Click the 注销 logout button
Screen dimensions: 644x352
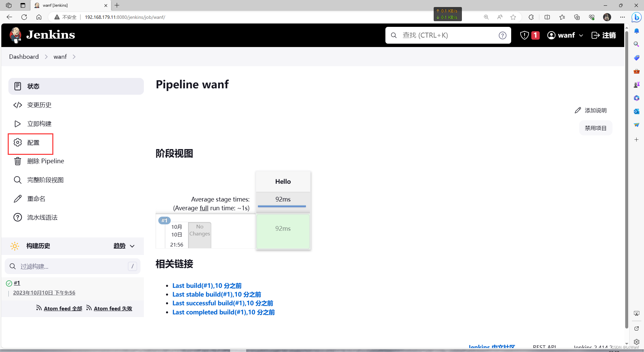tap(603, 35)
